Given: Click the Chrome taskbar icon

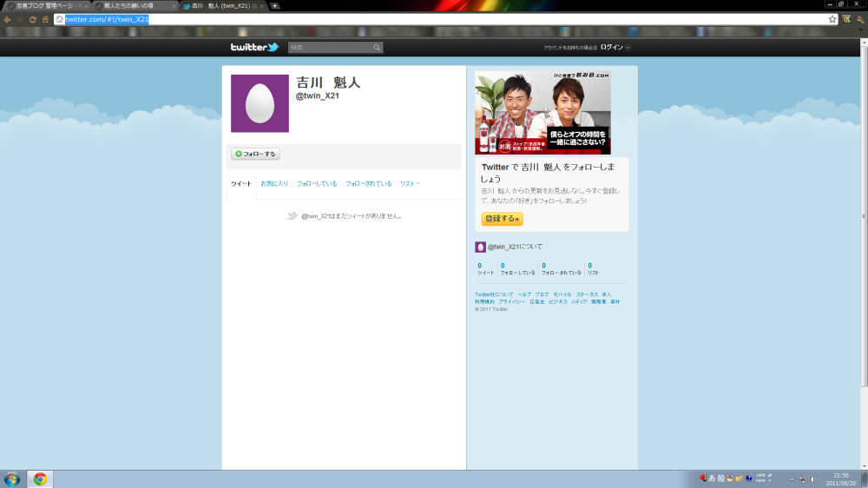Looking at the screenshot, I should tap(40, 479).
